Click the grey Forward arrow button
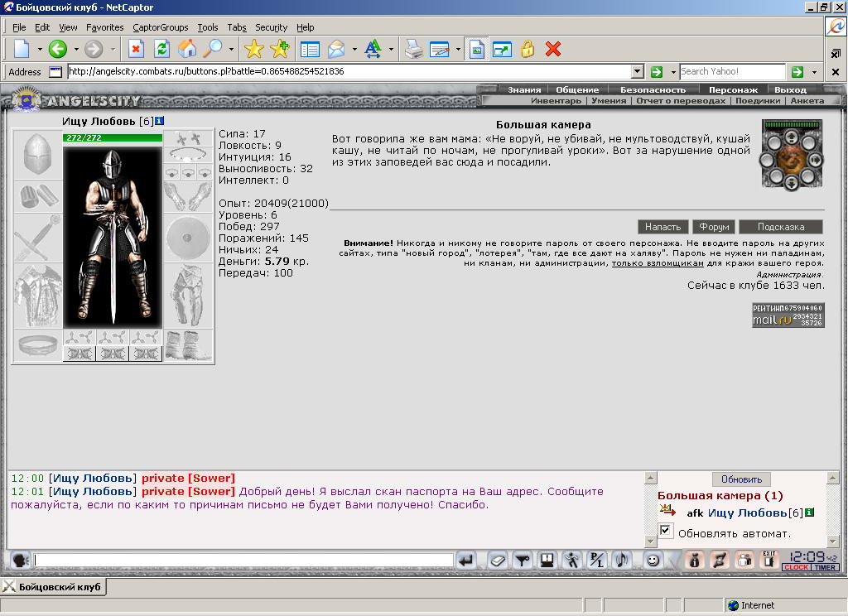Screen dimensions: 848x616 pos(94,49)
